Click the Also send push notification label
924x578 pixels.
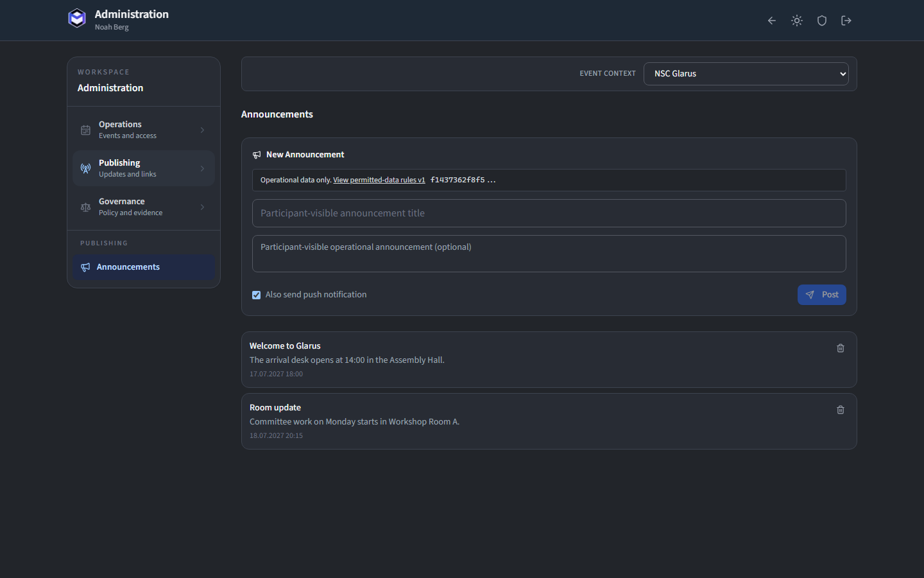pyautogui.click(x=316, y=295)
